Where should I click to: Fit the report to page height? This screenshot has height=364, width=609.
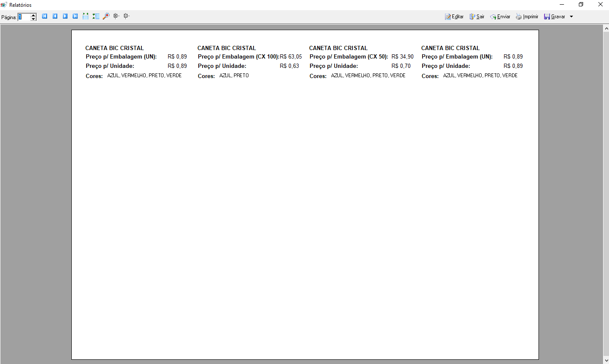pos(96,16)
